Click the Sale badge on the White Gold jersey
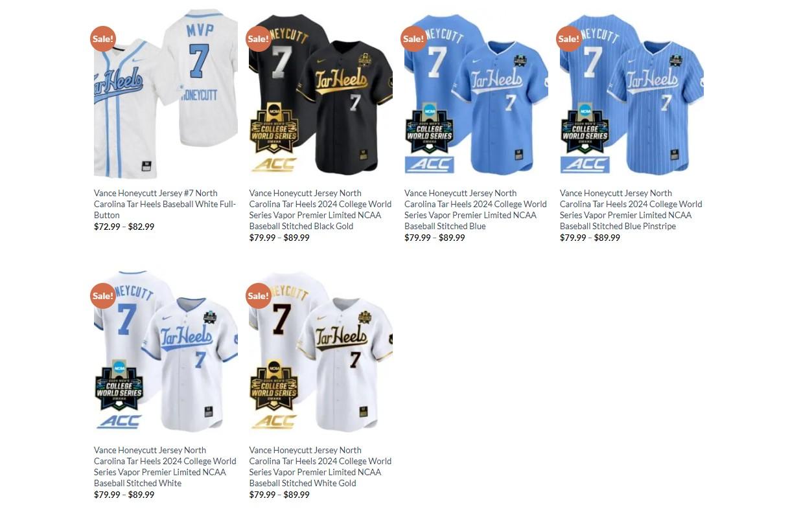The height and width of the screenshot is (516, 812). [258, 295]
